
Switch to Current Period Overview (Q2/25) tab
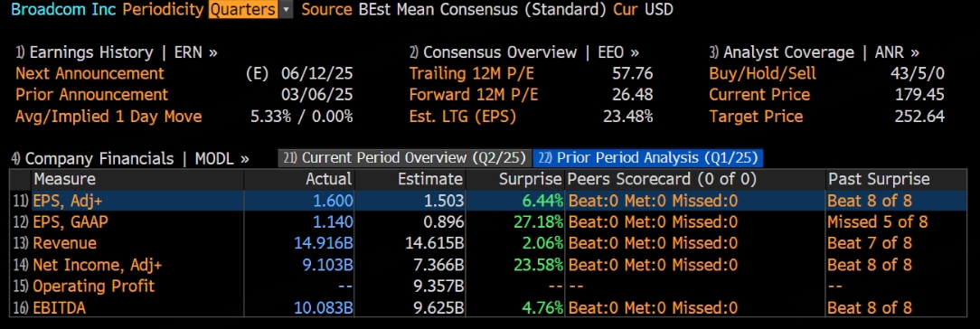point(405,158)
